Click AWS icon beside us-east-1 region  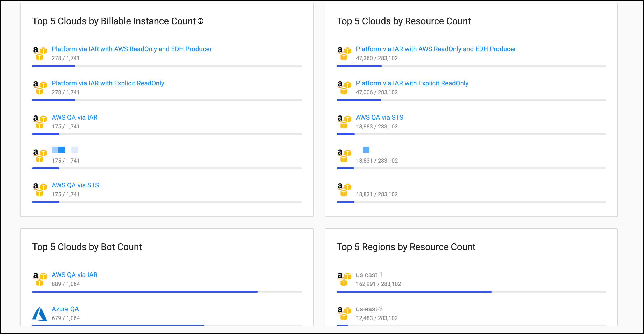(344, 279)
